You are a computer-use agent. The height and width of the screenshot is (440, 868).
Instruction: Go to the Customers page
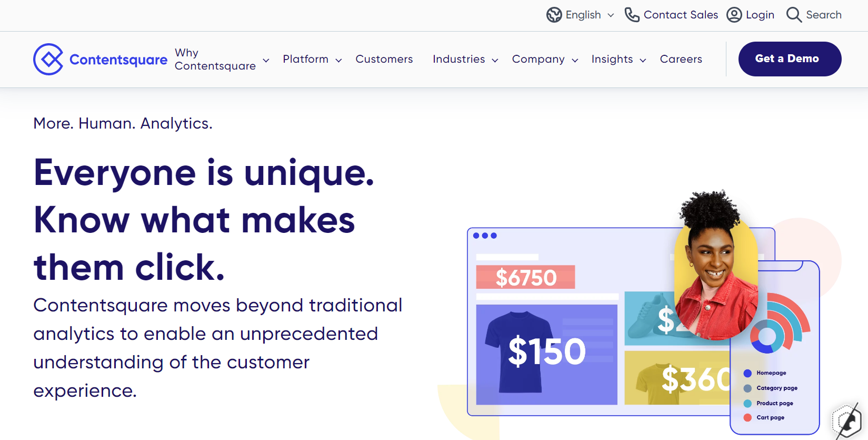(x=384, y=59)
